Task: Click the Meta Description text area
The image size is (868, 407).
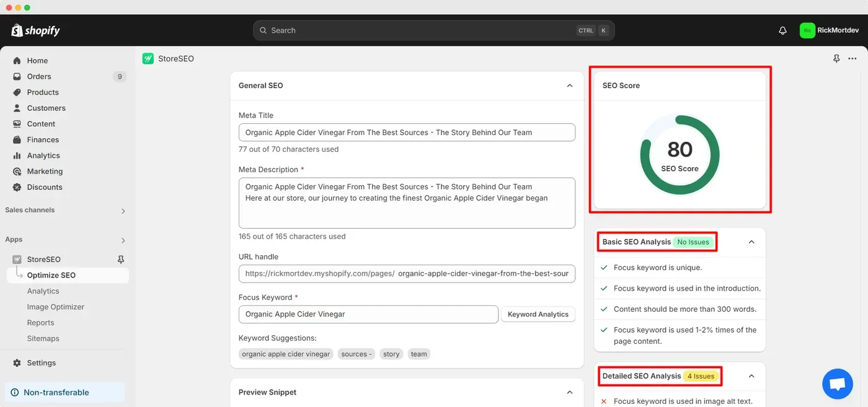Action: coord(407,203)
